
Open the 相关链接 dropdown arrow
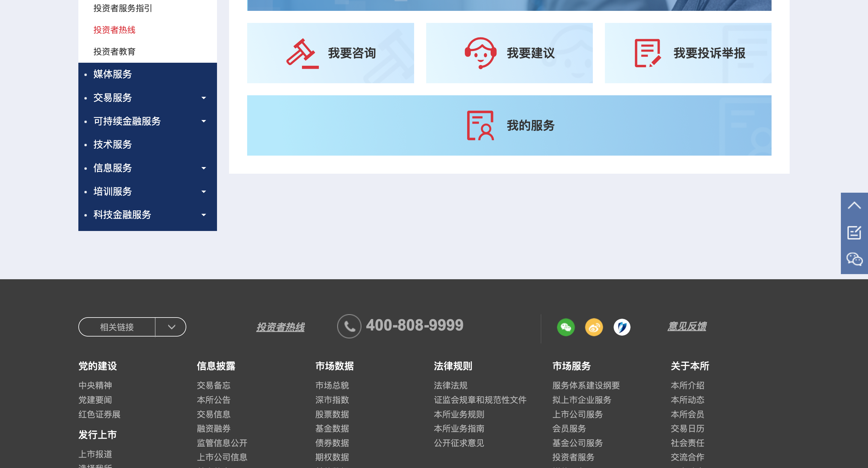pos(171,327)
